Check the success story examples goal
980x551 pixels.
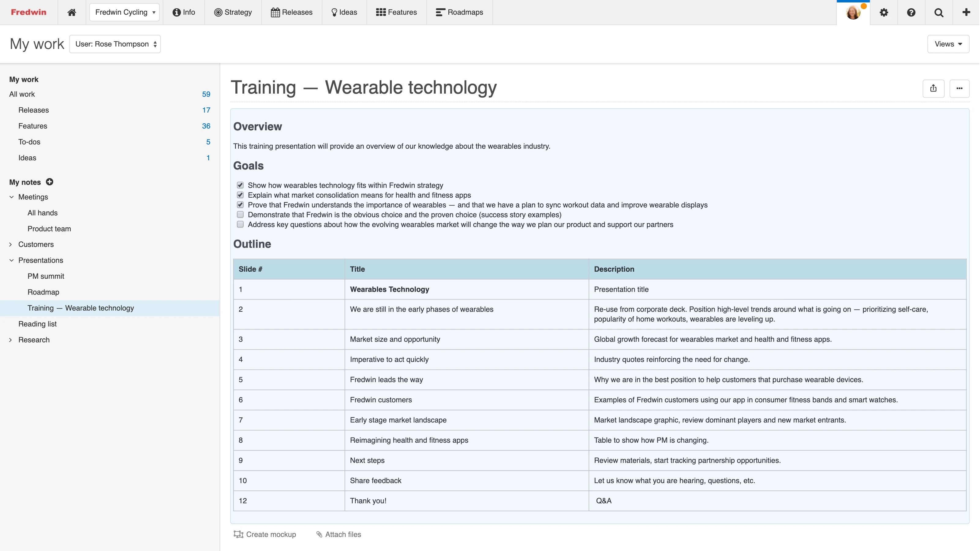click(x=240, y=214)
